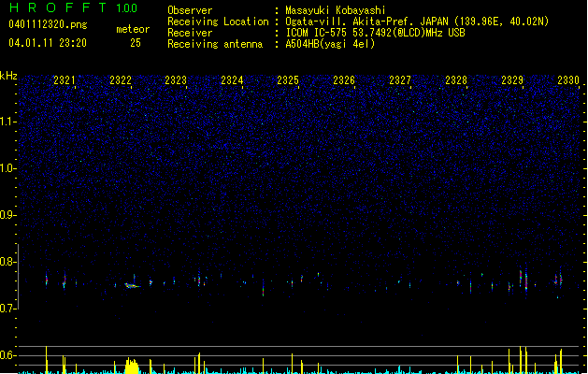Click the 2323 time axis marker
This screenshot has width=588, height=374.
click(x=176, y=80)
